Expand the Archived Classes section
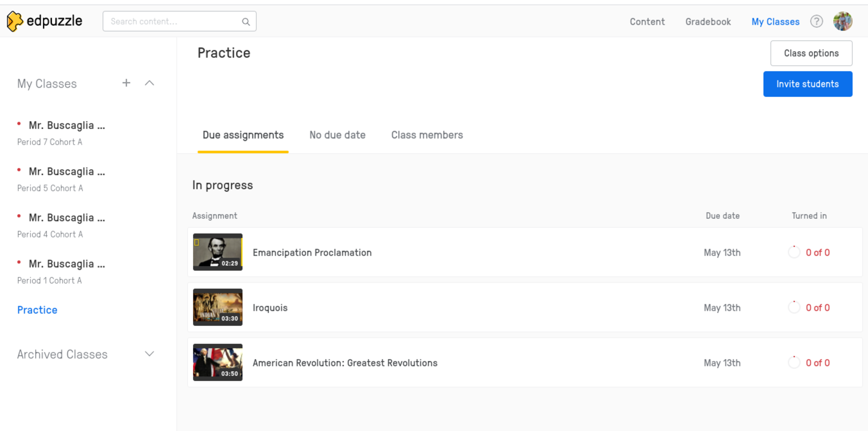 coord(149,354)
